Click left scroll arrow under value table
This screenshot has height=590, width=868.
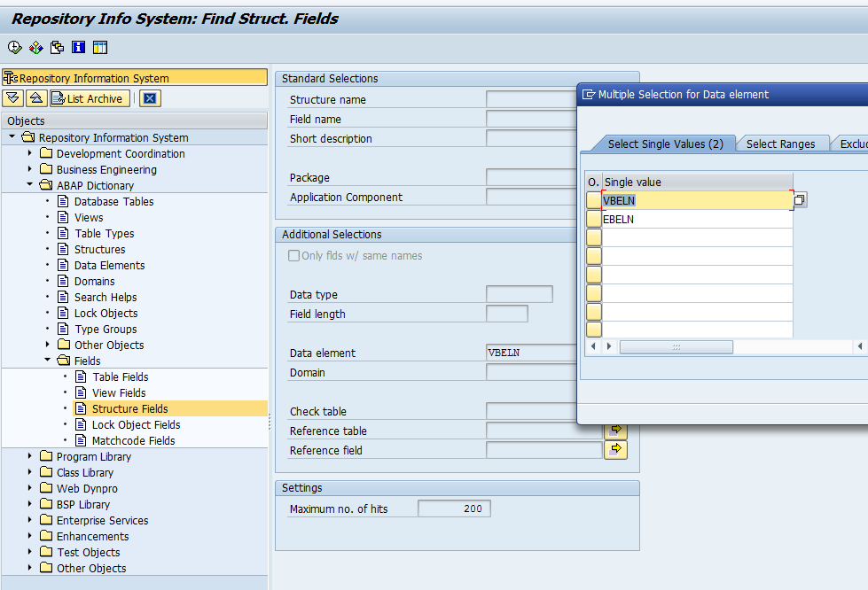pos(593,346)
